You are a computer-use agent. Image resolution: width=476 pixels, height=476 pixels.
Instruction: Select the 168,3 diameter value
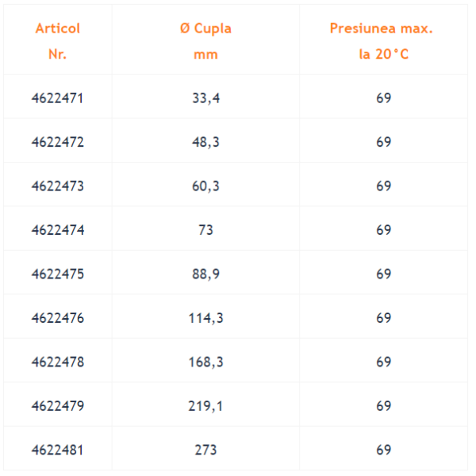click(205, 362)
